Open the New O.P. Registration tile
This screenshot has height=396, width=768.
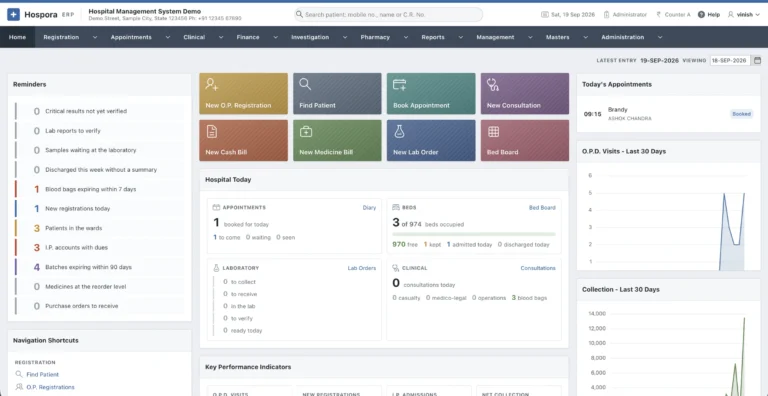click(x=243, y=94)
